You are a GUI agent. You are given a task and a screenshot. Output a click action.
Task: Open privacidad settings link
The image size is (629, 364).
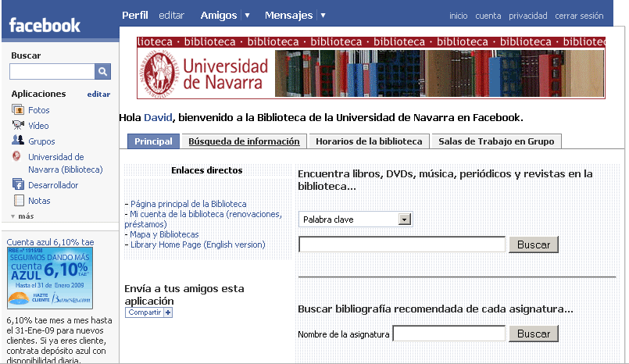coord(528,16)
